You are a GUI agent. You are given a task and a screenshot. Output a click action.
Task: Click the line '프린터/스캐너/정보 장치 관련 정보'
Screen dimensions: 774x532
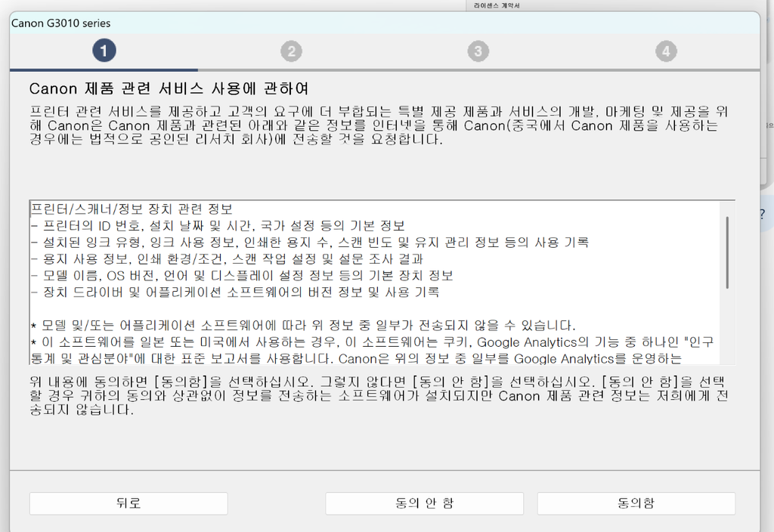pos(132,209)
